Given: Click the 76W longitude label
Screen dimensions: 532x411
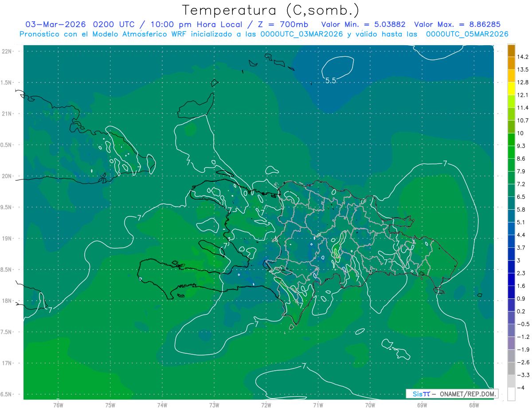Looking at the screenshot, I should [x=58, y=405].
